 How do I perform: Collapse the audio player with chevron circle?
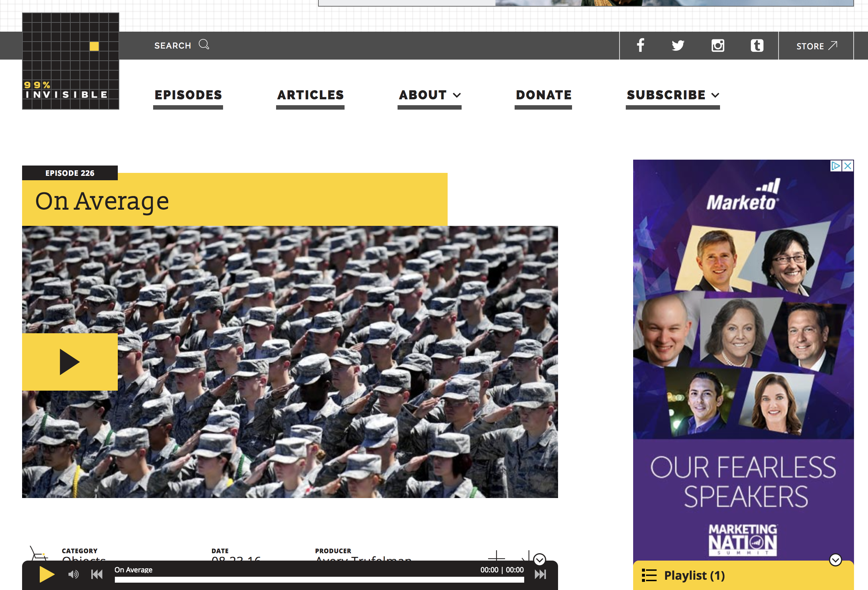pos(539,559)
